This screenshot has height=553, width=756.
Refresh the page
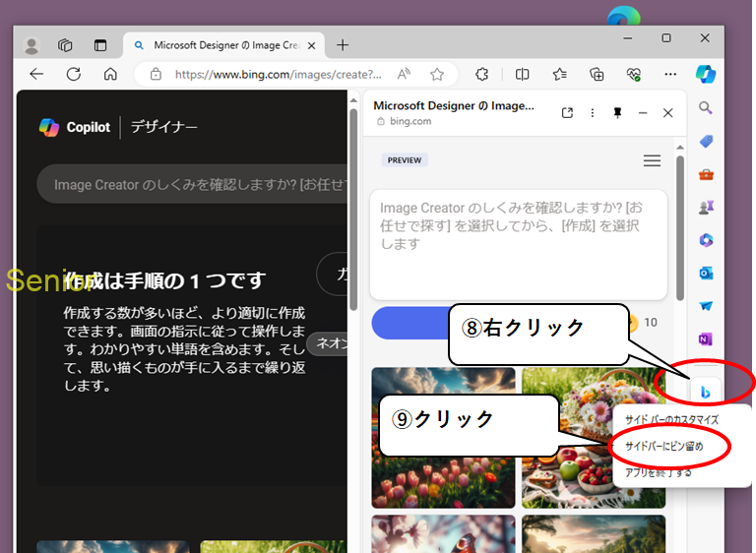[73, 74]
